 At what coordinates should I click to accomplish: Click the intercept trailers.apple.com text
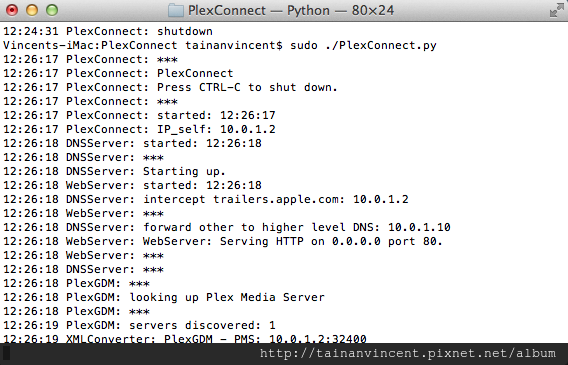coord(243,200)
